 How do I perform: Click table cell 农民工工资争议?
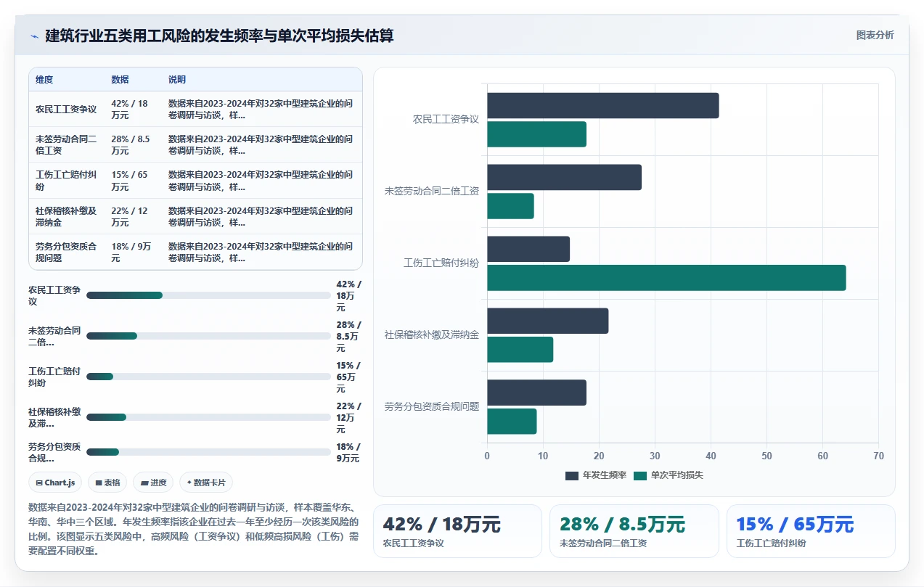tap(66, 110)
